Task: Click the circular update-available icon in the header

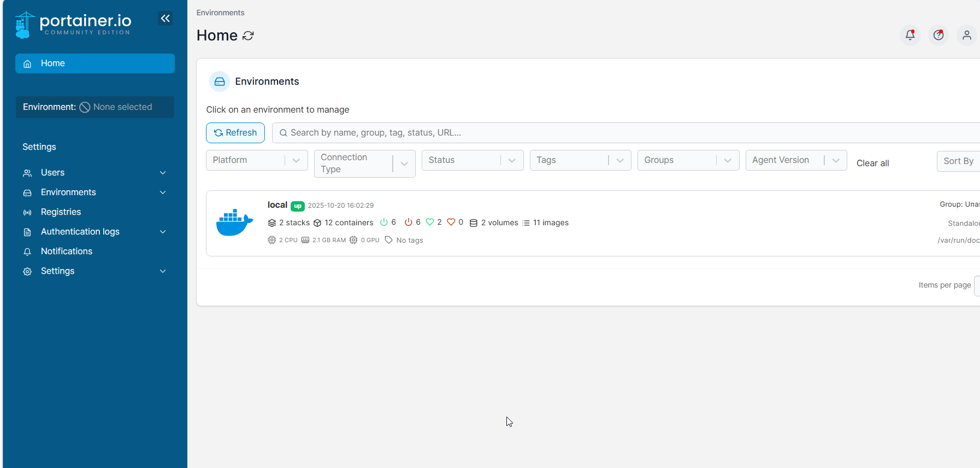Action: pos(938,35)
